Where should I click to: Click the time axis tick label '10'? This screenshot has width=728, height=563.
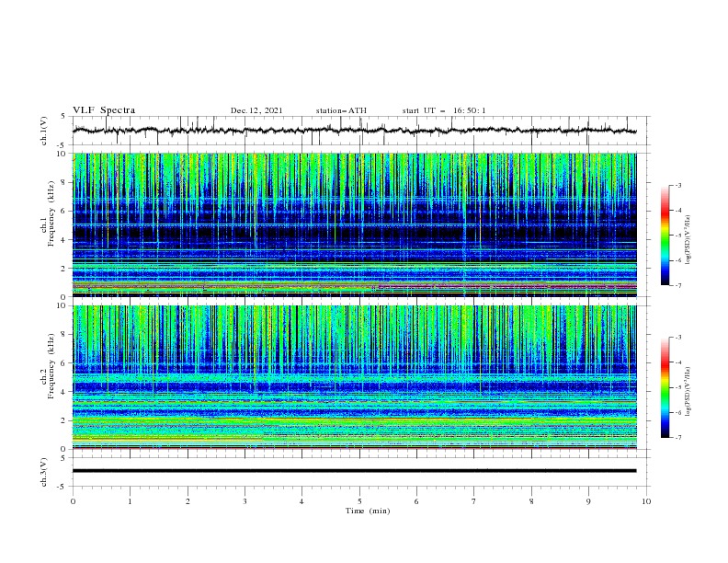(x=646, y=501)
